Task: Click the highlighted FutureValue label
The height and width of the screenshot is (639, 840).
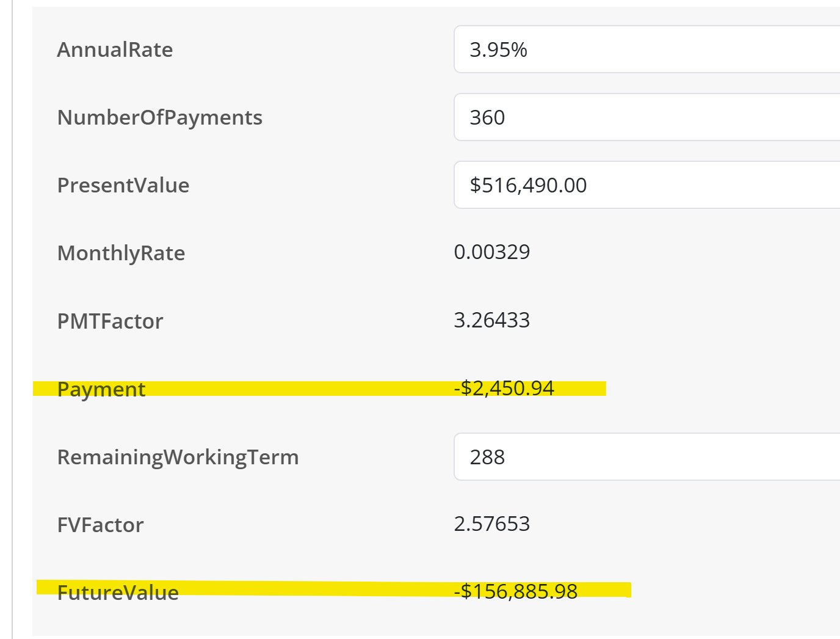Action: click(x=118, y=592)
